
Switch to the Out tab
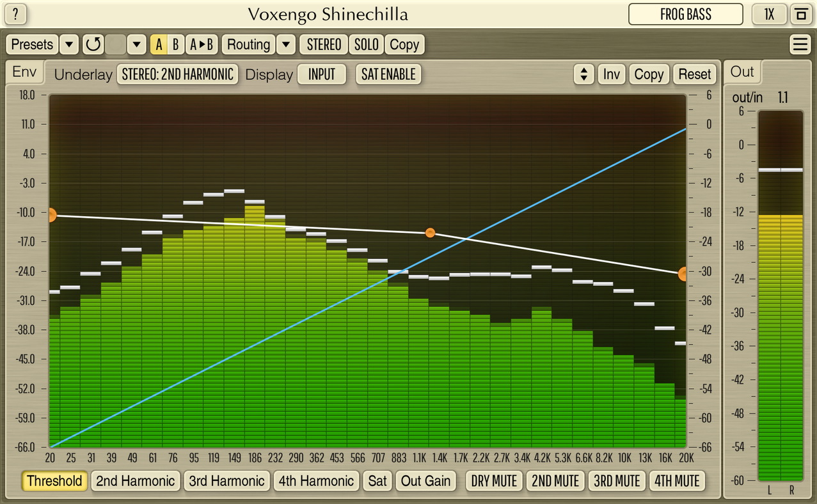point(742,72)
